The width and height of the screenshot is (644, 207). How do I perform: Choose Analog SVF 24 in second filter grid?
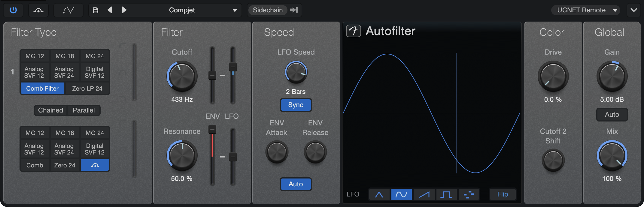pyautogui.click(x=64, y=149)
